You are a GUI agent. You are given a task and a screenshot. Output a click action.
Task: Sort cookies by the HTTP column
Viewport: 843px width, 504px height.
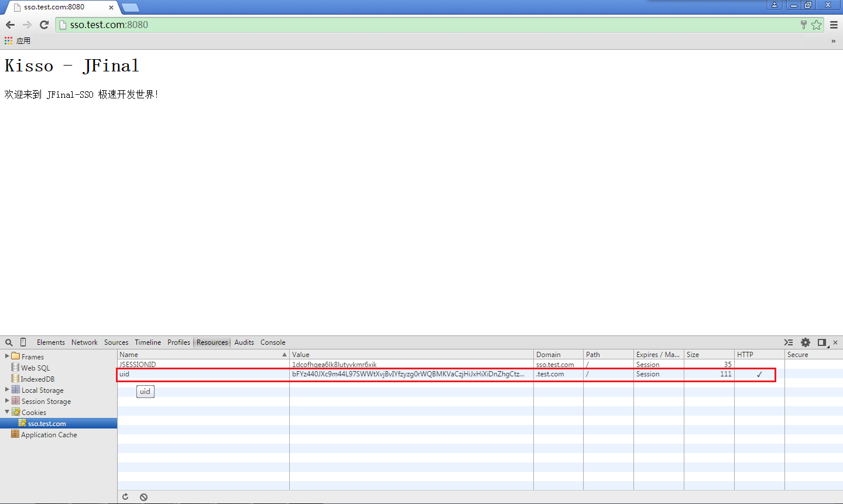pos(759,354)
